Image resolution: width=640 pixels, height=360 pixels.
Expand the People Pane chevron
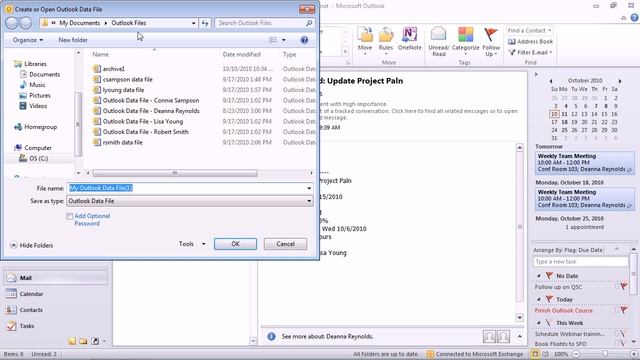(520, 336)
